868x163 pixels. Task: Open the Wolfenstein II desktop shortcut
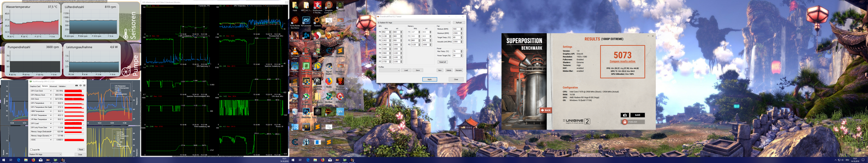317,7
